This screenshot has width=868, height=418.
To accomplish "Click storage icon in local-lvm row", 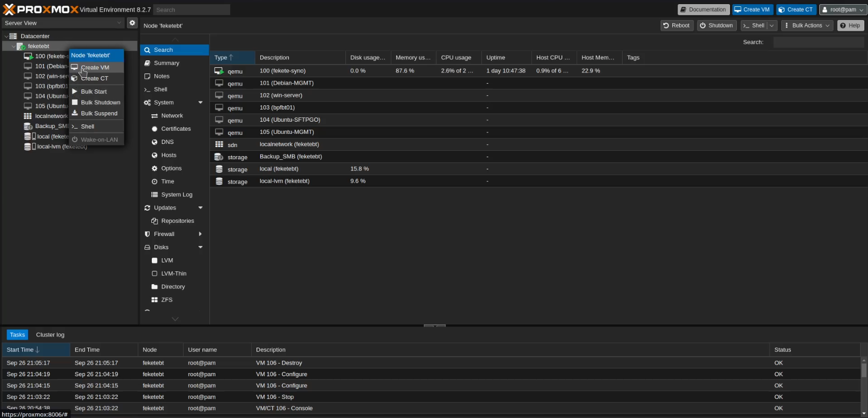I will [219, 181].
